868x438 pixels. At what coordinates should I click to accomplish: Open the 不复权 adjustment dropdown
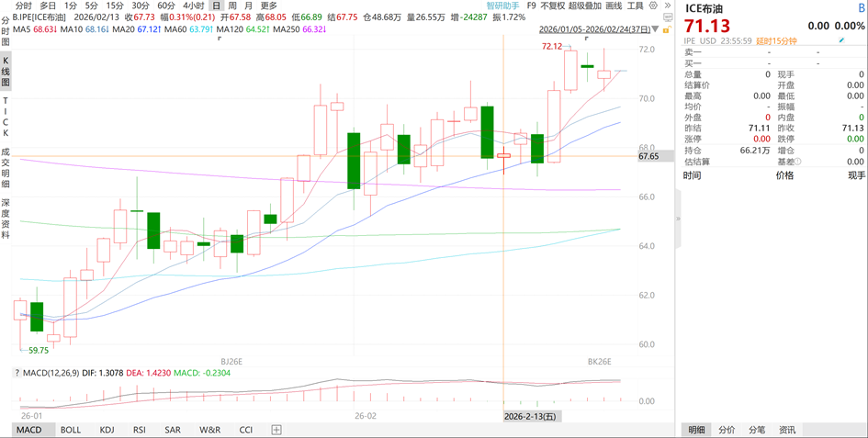point(552,6)
